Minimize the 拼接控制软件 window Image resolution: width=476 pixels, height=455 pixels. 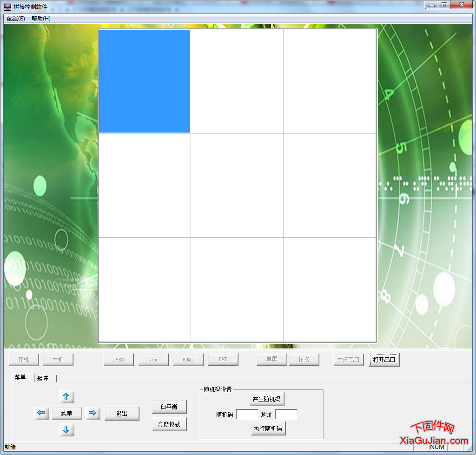pos(432,5)
